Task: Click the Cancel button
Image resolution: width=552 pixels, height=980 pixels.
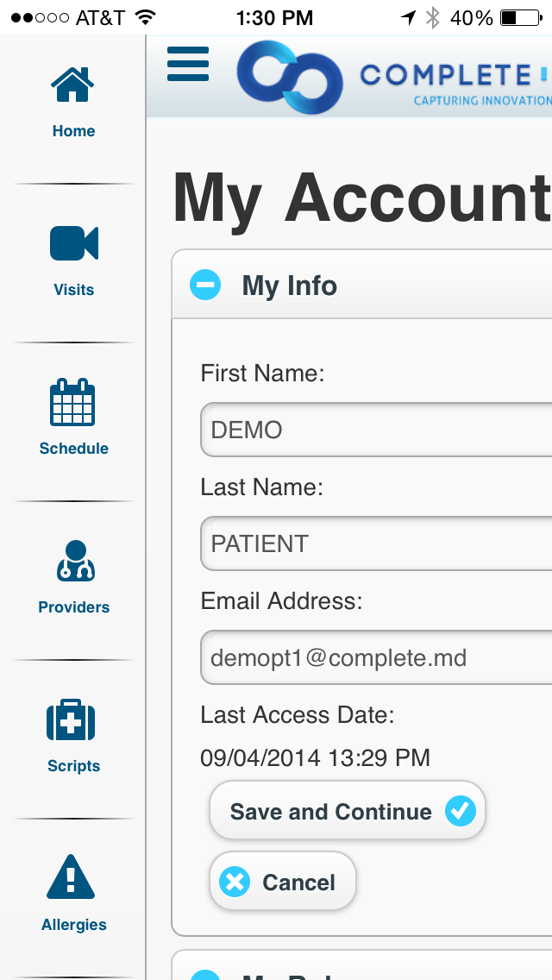Action: pyautogui.click(x=283, y=882)
